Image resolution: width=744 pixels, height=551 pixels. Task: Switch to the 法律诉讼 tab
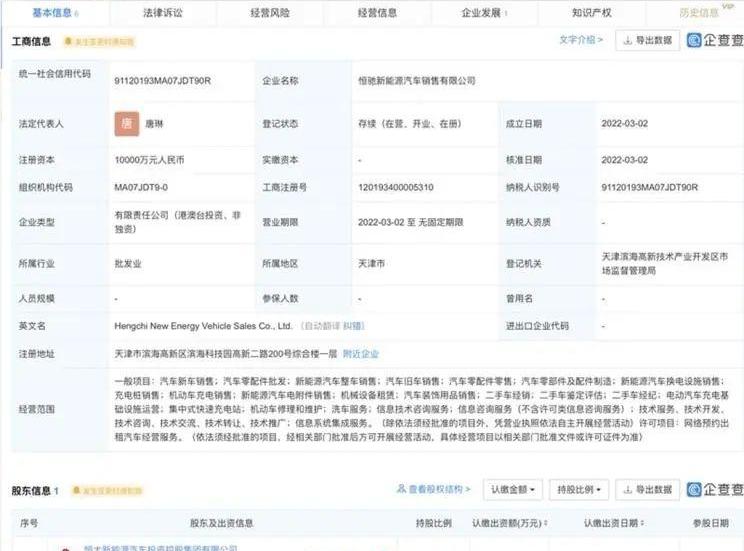(163, 13)
